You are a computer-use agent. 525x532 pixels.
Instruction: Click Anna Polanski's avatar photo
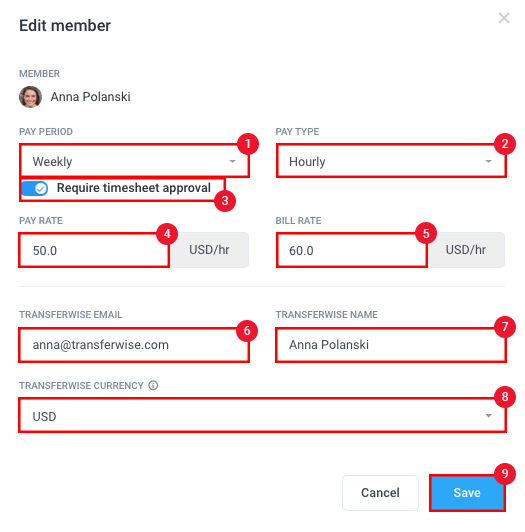31,97
